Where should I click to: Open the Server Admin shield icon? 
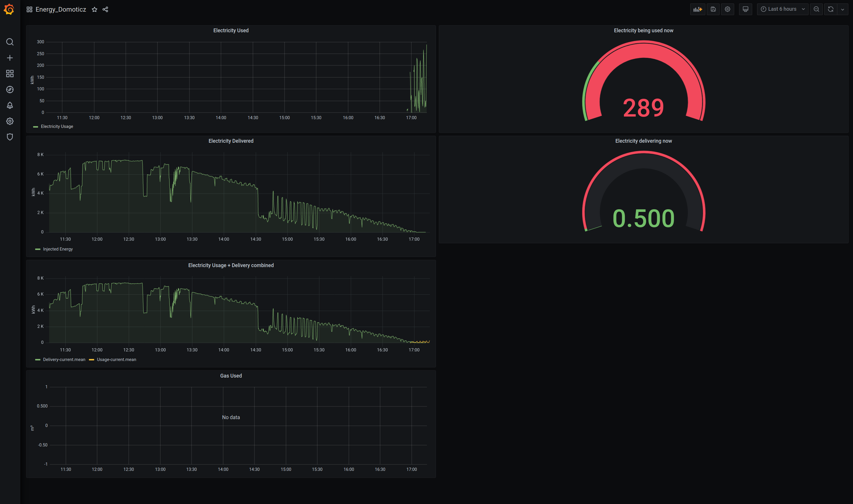10,137
